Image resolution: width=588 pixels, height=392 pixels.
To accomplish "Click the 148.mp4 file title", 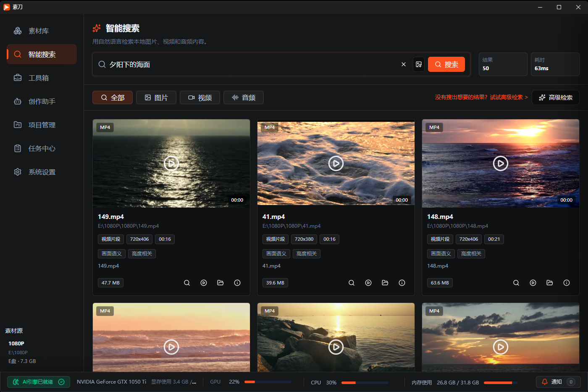I will (x=440, y=217).
